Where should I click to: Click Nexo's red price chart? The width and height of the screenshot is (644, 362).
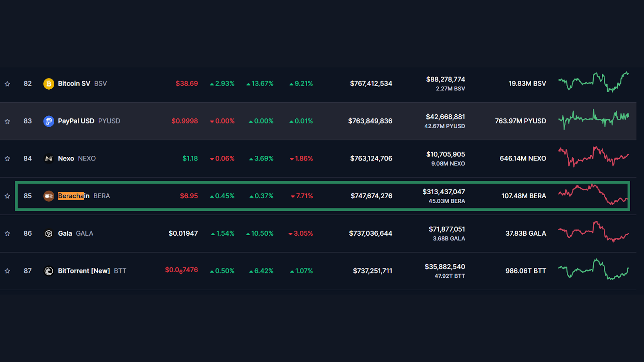594,158
